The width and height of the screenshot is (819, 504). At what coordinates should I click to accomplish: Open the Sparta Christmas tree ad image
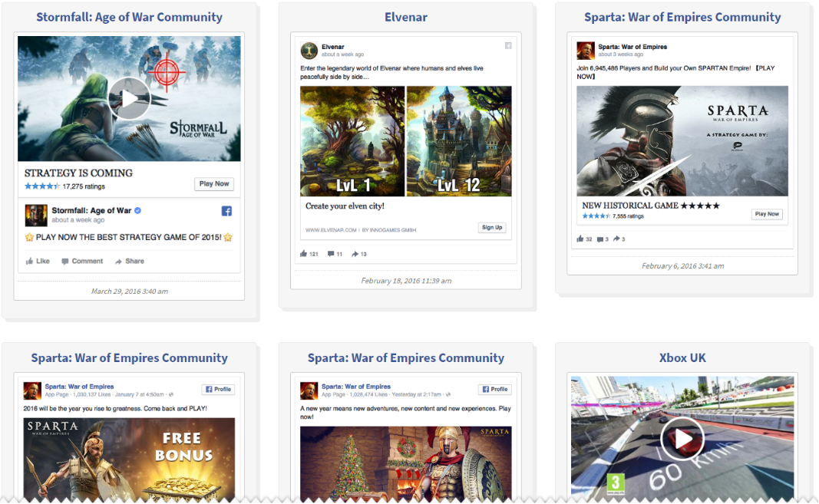pos(406,463)
